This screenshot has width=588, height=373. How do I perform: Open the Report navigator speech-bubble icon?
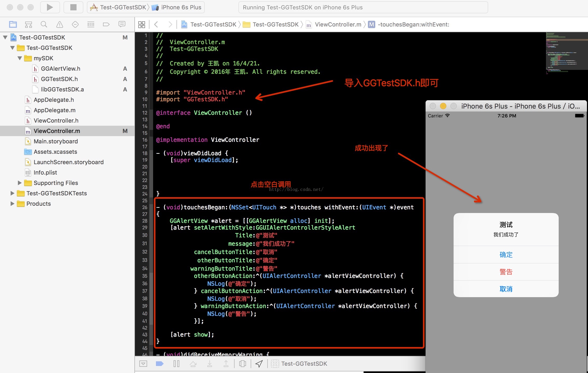tap(122, 24)
